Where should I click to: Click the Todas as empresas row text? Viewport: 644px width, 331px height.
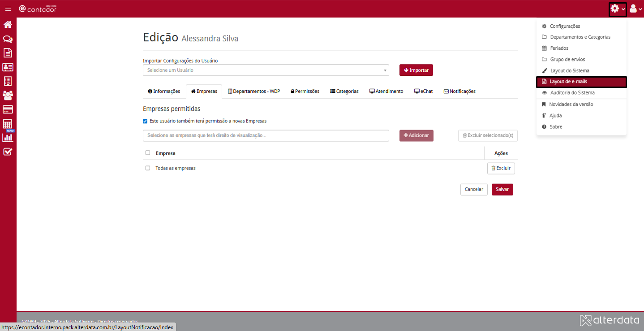176,168
